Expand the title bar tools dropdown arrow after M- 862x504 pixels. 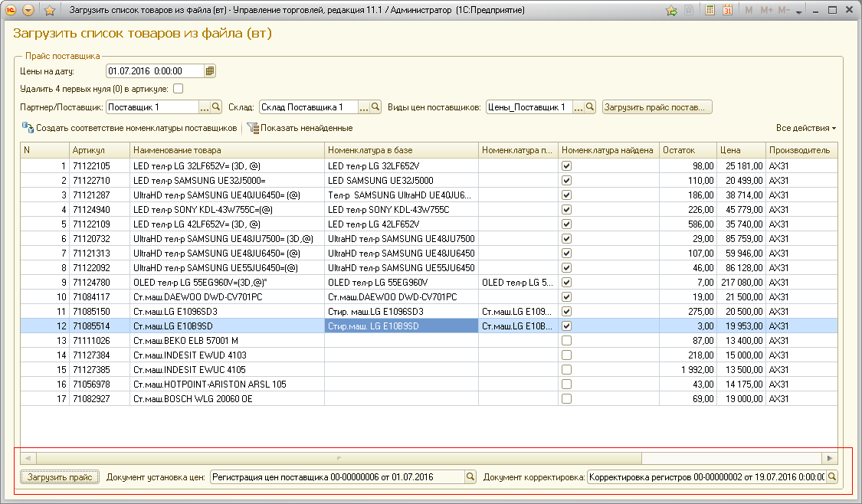pos(798,11)
